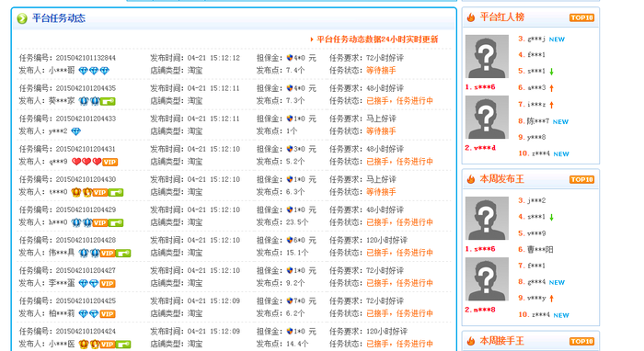Click the shield icon in task 2015042101132844 担保金
This screenshot has height=351, width=644.
coord(290,58)
